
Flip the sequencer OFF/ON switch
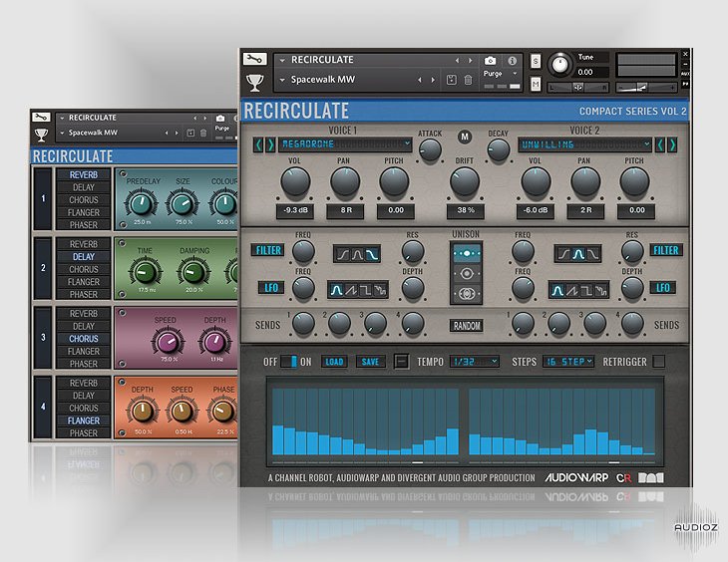click(289, 362)
